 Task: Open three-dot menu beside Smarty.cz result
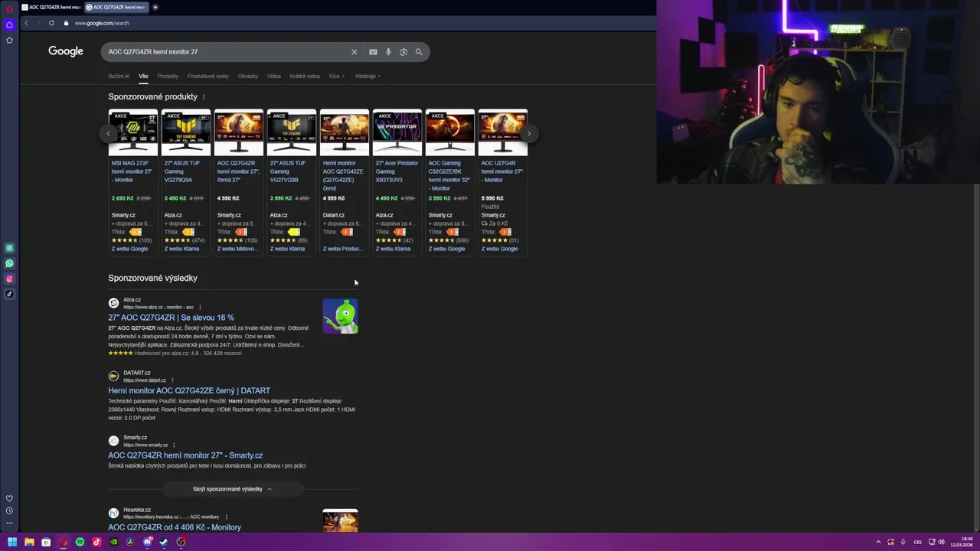(x=174, y=445)
